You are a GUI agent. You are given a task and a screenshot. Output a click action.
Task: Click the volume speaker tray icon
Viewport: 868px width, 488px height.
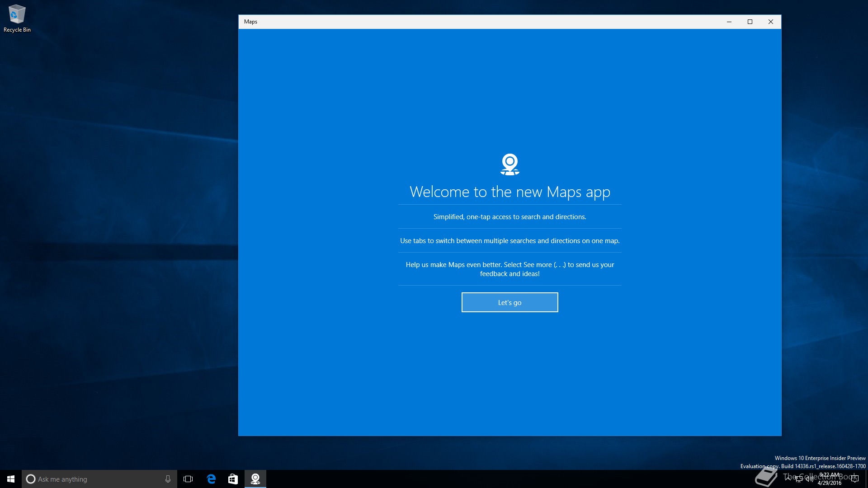click(809, 479)
